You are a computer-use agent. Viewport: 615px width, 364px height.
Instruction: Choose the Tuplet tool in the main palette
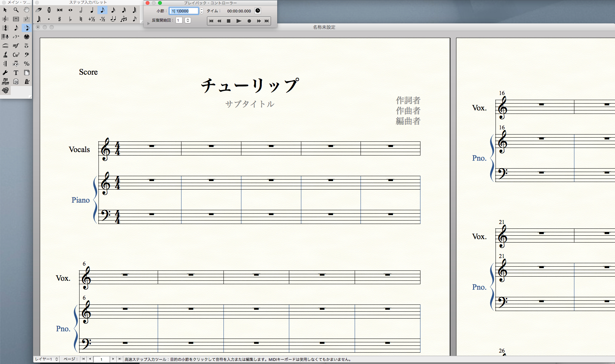16,37
